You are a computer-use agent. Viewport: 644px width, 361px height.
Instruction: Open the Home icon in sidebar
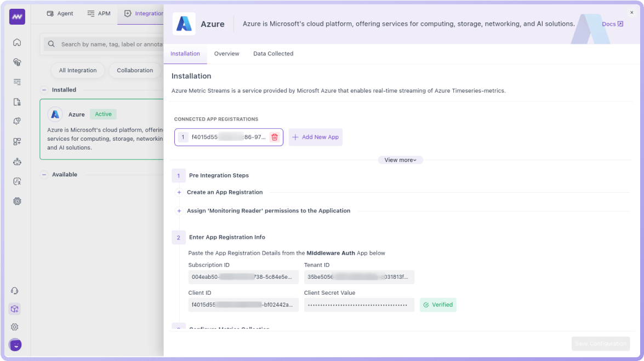coord(17,42)
